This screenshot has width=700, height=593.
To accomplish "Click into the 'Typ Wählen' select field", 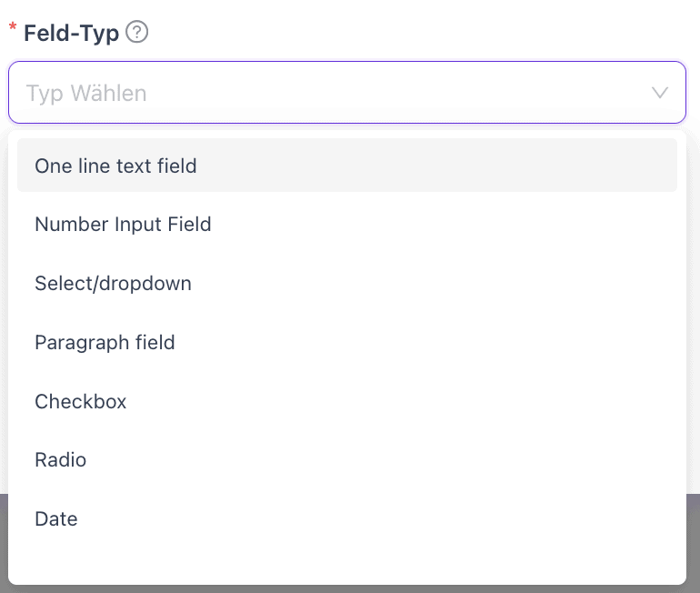I will click(345, 93).
